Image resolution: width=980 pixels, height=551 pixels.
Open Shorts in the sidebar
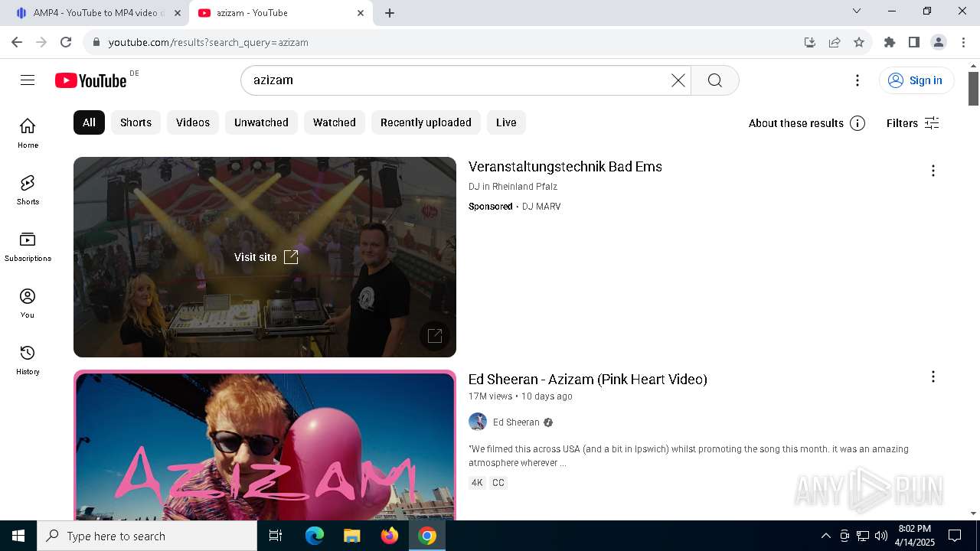pyautogui.click(x=28, y=190)
